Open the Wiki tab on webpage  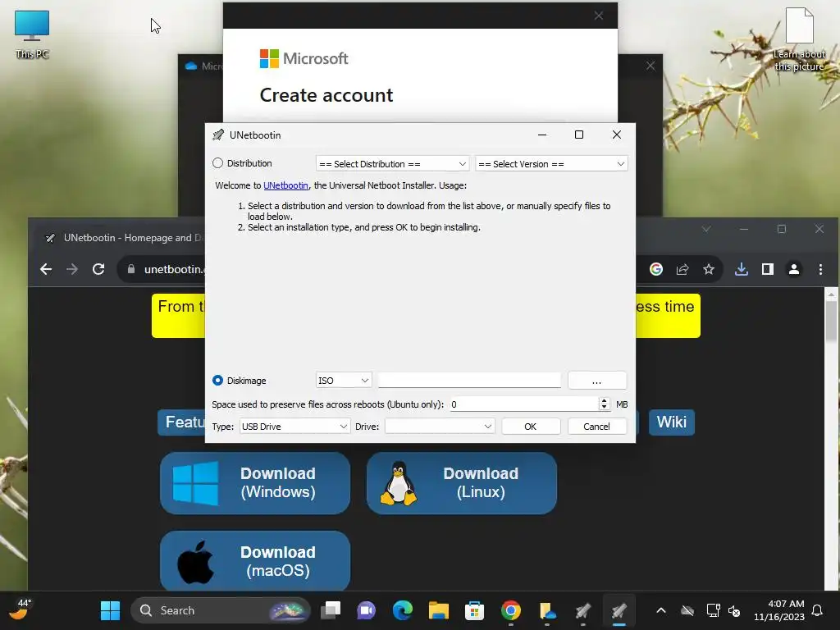pos(672,422)
